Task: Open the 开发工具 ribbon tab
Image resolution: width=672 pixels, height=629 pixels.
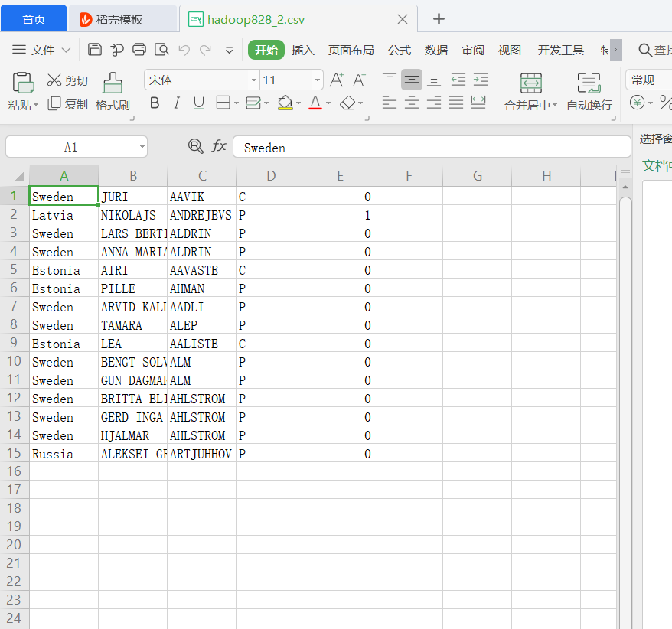Action: click(x=560, y=51)
